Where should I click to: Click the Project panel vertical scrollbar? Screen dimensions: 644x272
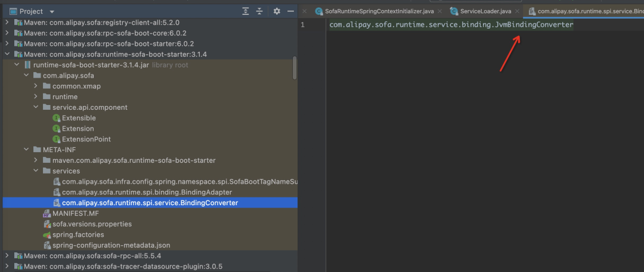(x=295, y=68)
